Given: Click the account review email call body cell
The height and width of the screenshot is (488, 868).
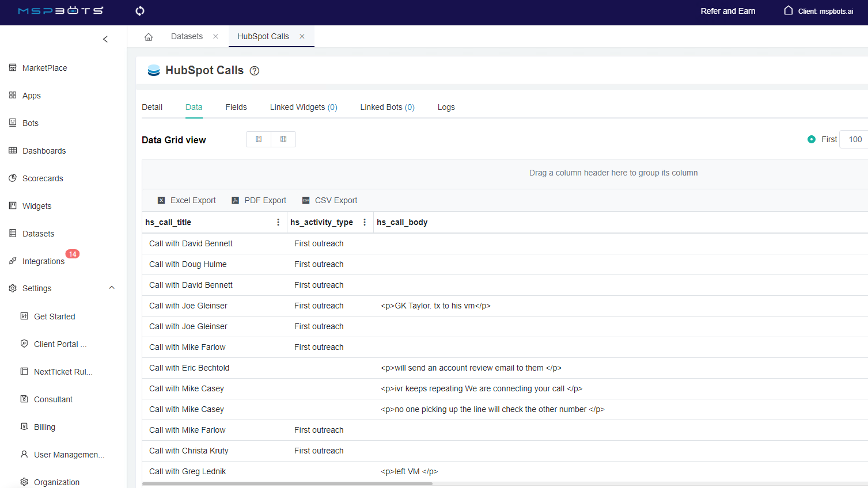Looking at the screenshot, I should pyautogui.click(x=621, y=368).
